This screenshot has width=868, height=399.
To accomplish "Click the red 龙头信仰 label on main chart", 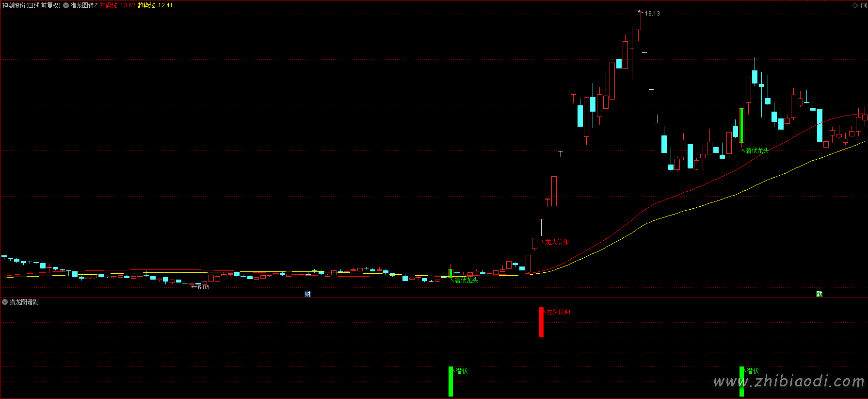I will click(557, 242).
